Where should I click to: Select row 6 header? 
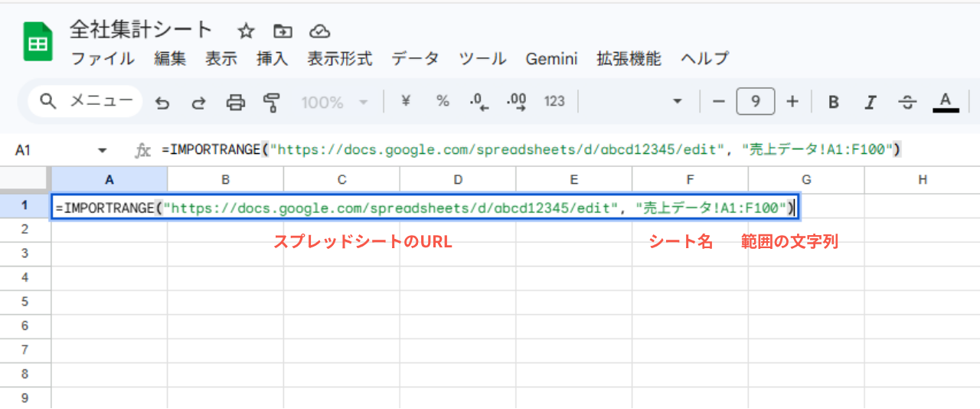click(25, 326)
